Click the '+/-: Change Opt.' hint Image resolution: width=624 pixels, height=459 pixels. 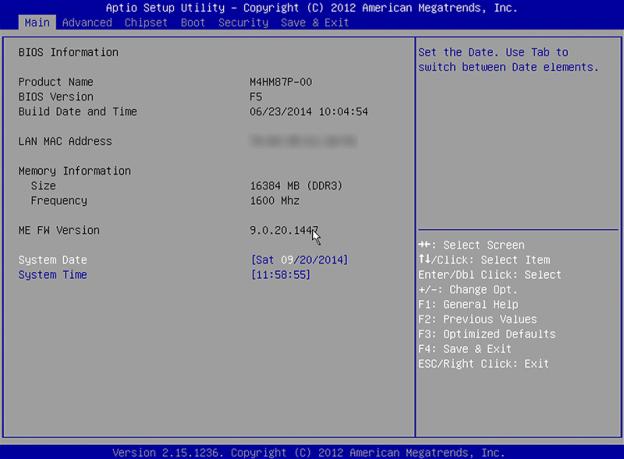click(468, 289)
